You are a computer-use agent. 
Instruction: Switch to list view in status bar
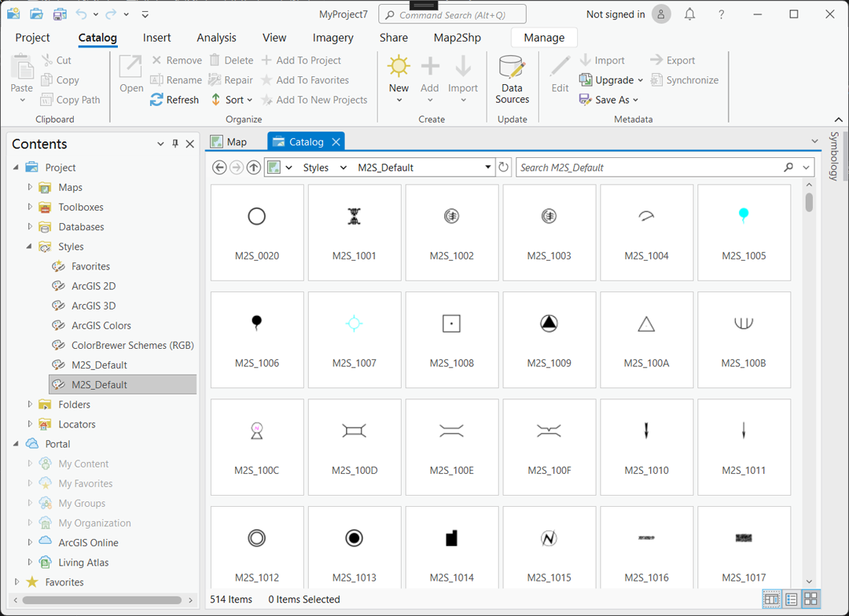point(792,599)
